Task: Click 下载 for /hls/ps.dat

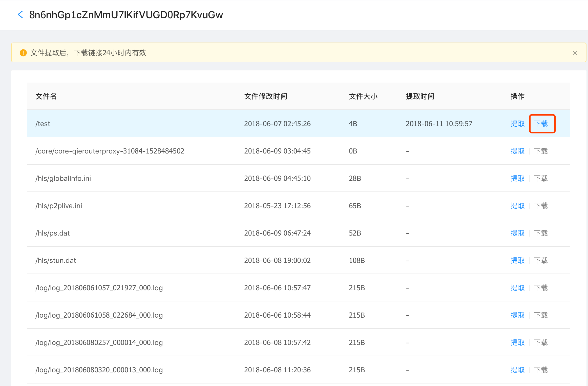Action: tap(541, 233)
